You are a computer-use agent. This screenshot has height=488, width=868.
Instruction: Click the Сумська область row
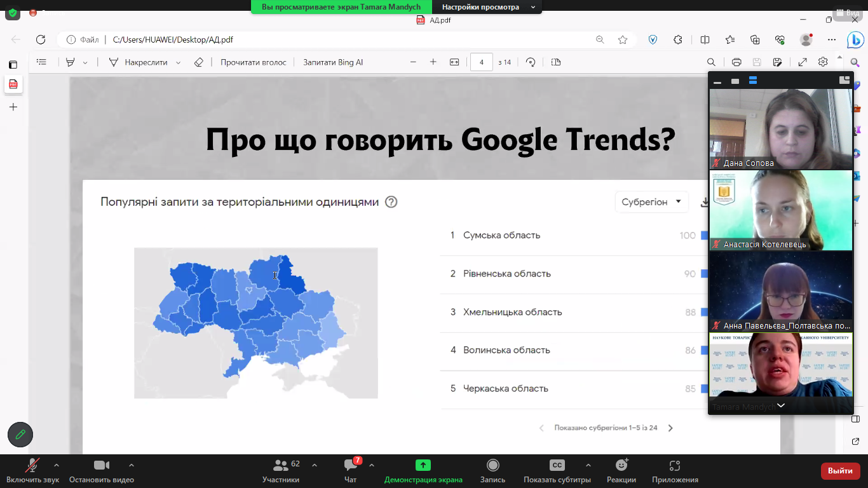pos(574,235)
